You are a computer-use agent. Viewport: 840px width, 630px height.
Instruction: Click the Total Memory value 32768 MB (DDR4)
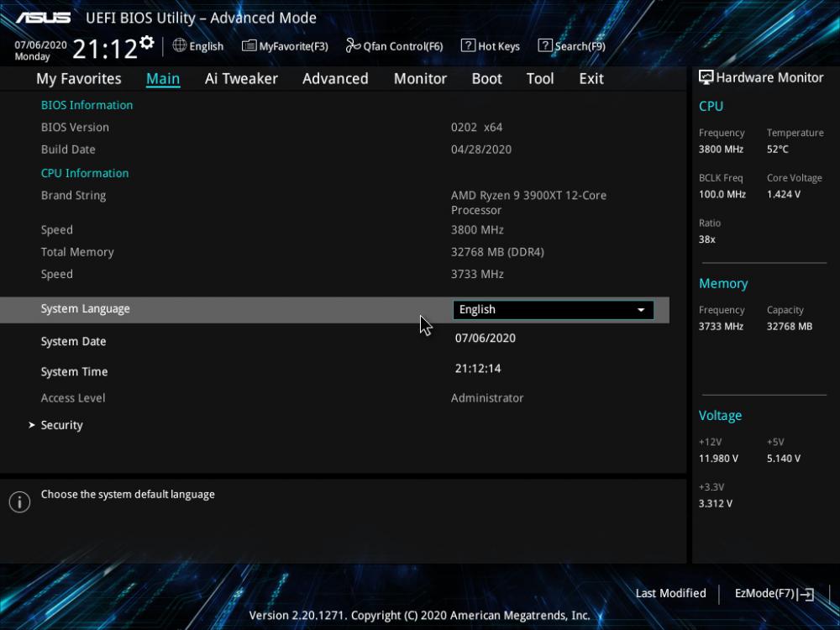[x=497, y=252]
